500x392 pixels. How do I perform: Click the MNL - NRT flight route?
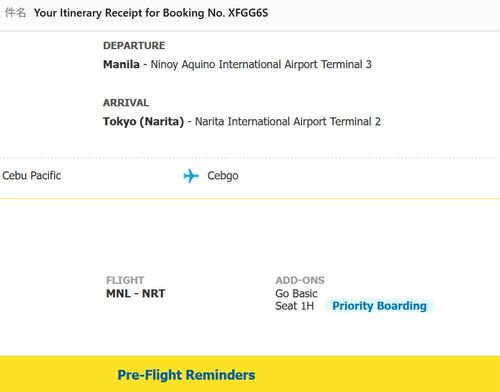(136, 294)
